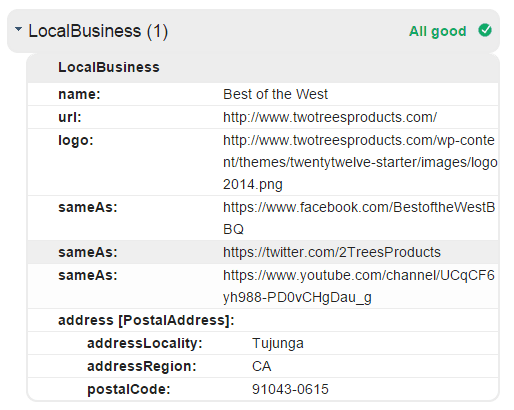Select the addressRegion value CA

pos(261,366)
